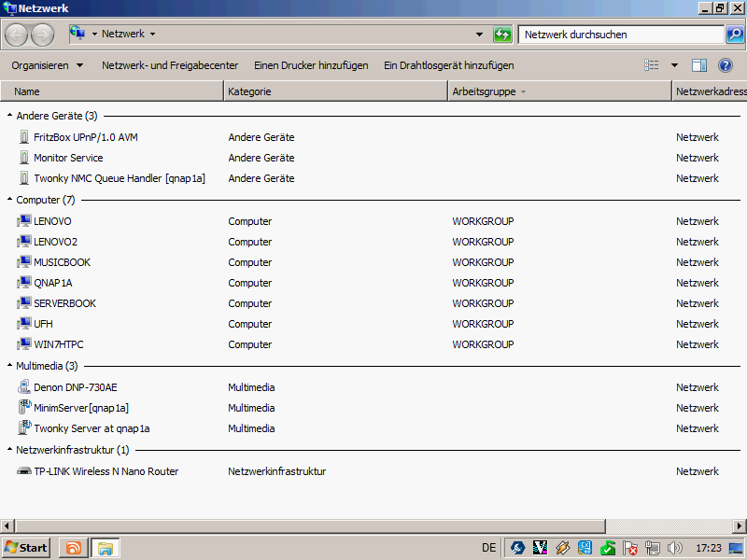Screen dimensions: 747x560
Task: Click the Start button
Action: 27,548
